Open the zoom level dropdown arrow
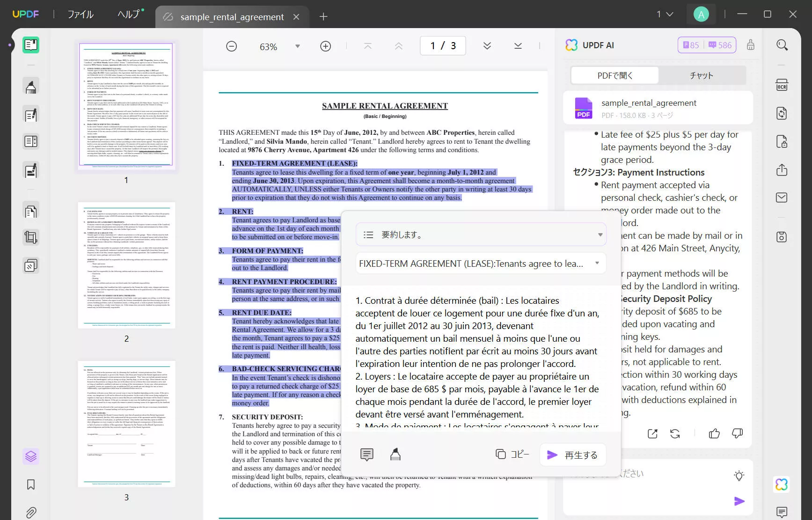 pos(298,46)
